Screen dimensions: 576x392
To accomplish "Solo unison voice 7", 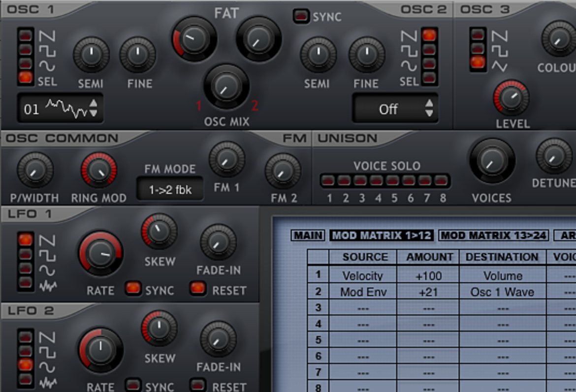I will pos(425,180).
